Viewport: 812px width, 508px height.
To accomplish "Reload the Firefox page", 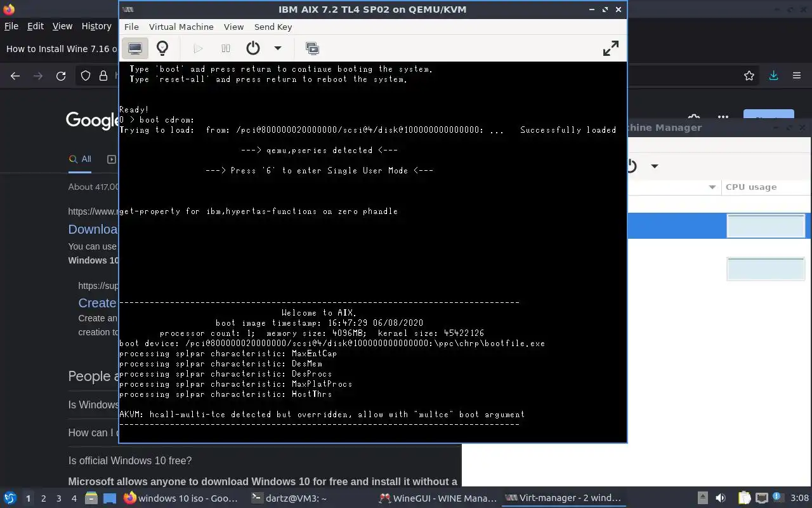I will pos(61,76).
